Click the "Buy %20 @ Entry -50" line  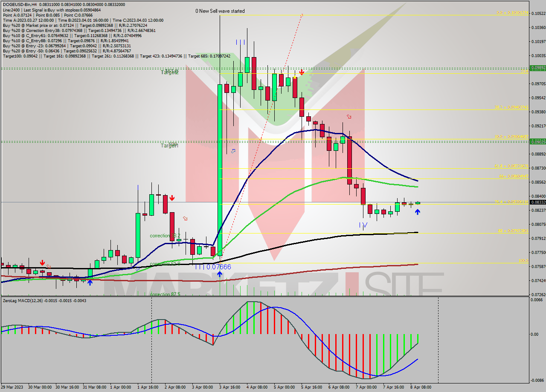coord(67,51)
